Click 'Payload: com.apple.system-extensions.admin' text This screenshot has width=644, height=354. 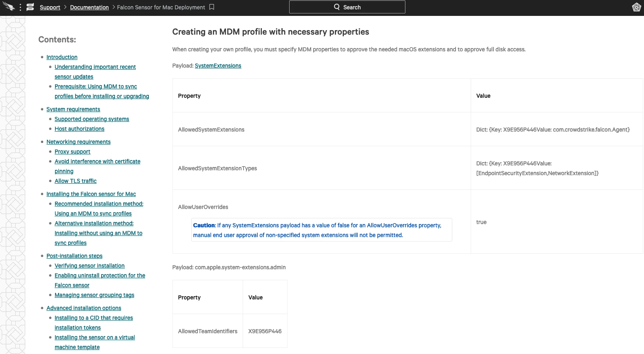click(229, 267)
